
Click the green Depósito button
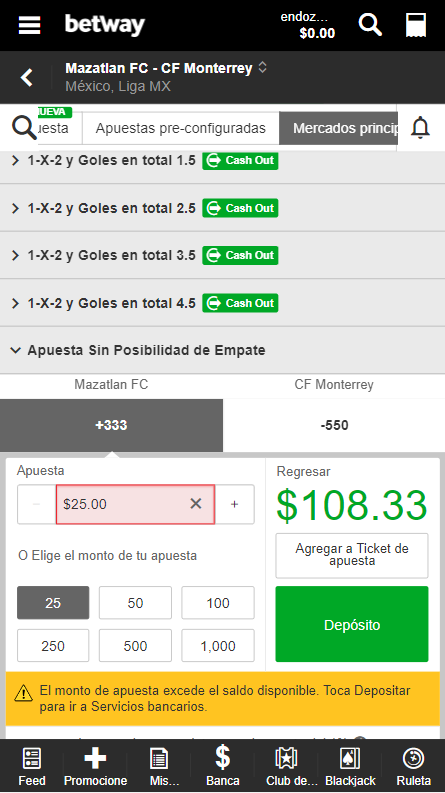click(352, 624)
